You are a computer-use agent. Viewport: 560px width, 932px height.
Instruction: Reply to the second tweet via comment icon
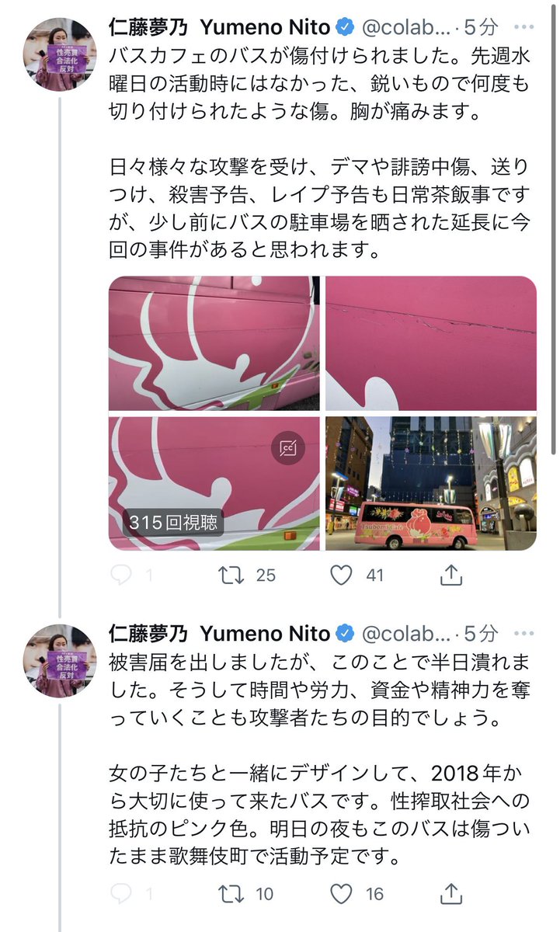click(121, 895)
